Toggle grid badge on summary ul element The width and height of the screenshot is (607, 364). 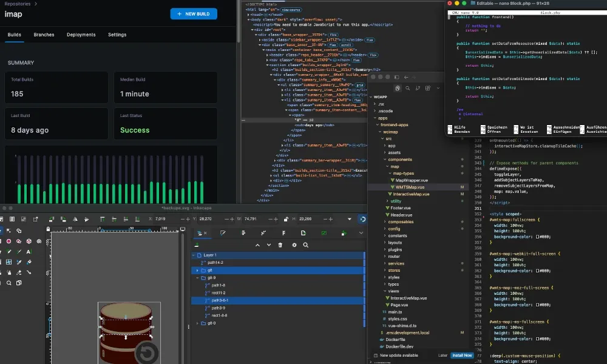point(360,85)
